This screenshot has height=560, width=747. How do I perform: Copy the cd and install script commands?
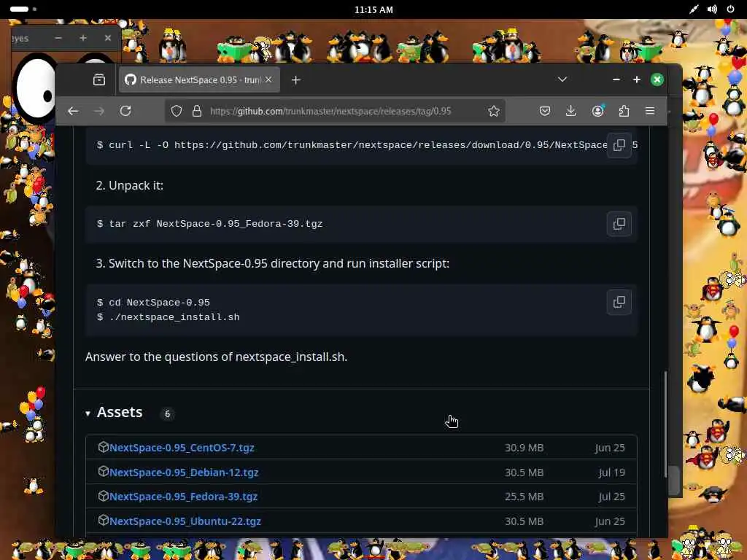pyautogui.click(x=619, y=302)
